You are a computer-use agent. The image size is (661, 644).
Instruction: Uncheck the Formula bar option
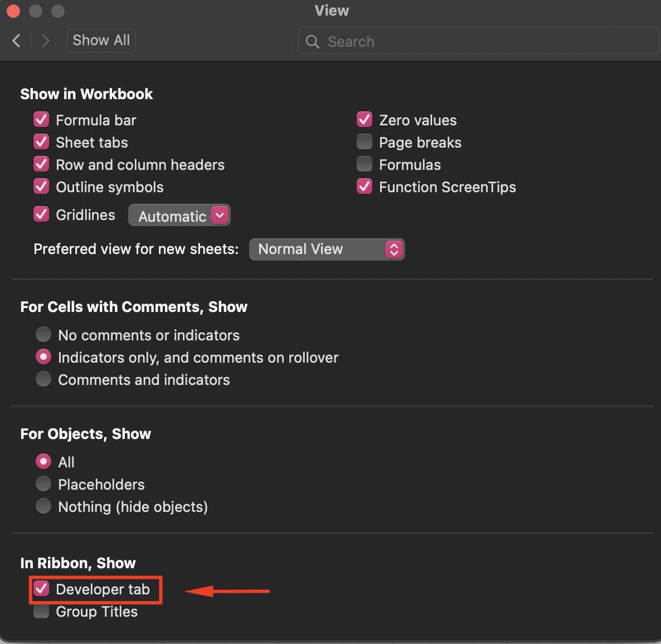pyautogui.click(x=41, y=119)
